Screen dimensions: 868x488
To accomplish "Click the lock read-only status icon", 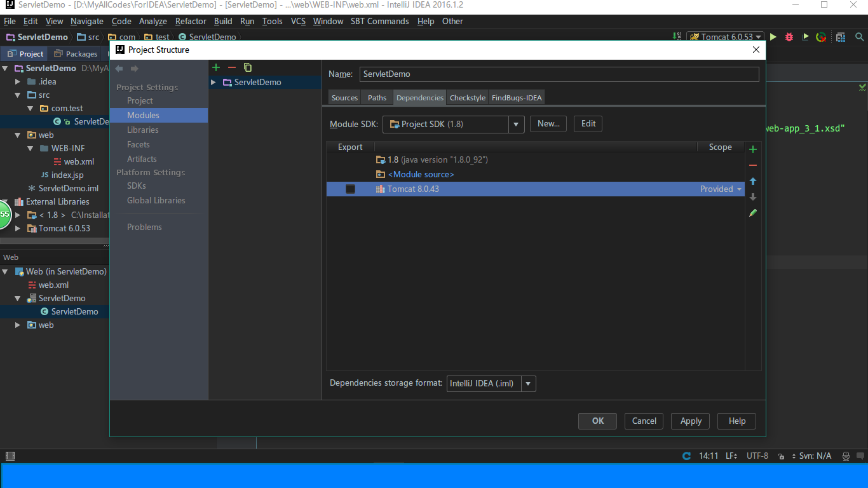I will coord(782,456).
